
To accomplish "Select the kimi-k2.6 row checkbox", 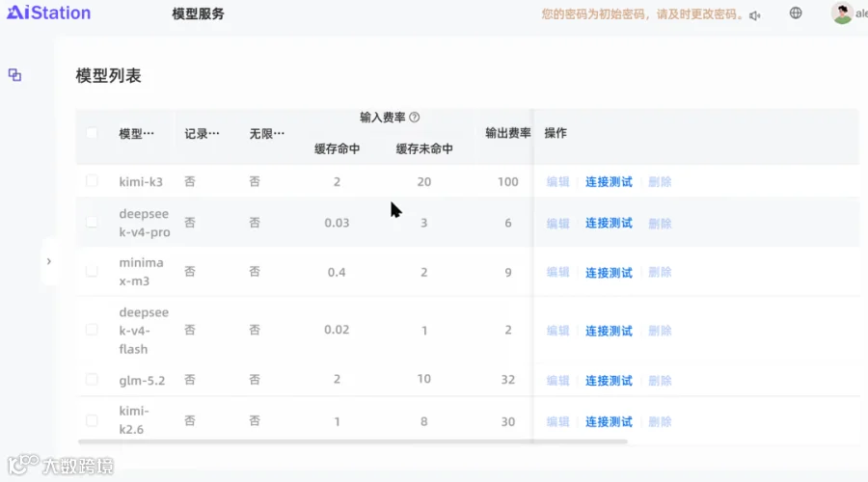I will tap(92, 420).
